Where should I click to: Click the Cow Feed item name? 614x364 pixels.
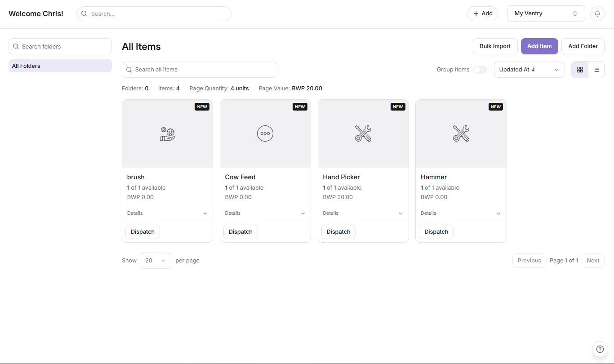[x=240, y=177]
